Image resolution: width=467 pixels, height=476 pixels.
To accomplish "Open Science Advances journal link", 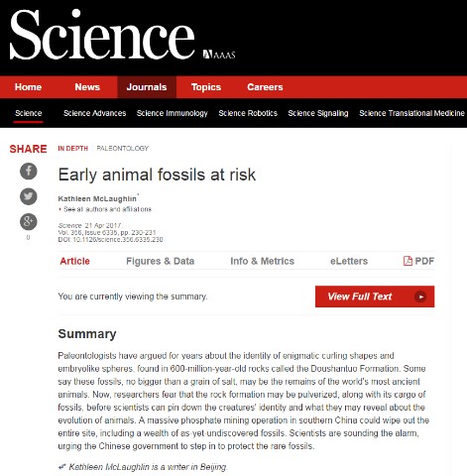I will coord(95,113).
